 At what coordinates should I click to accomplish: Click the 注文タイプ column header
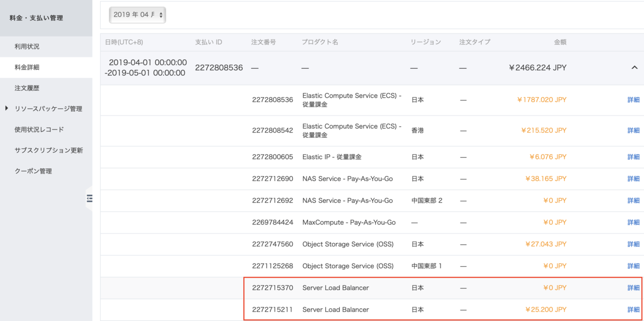(x=475, y=42)
